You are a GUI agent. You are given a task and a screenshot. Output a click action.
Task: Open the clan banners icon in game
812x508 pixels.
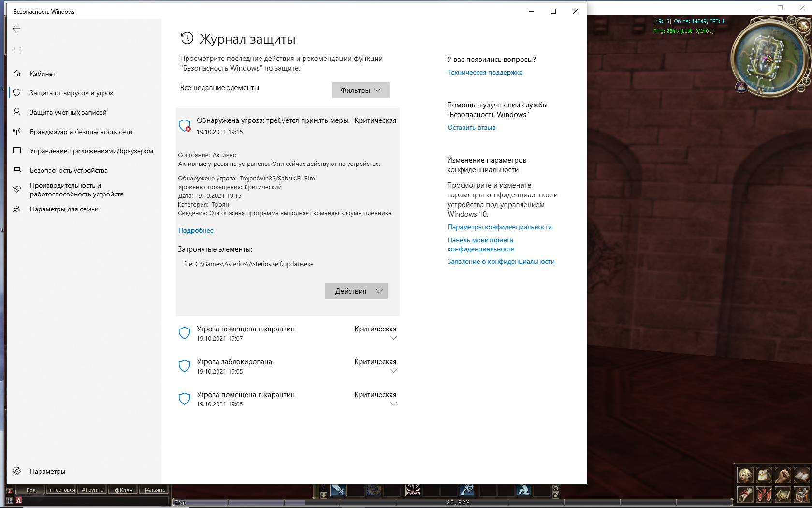pos(764,494)
